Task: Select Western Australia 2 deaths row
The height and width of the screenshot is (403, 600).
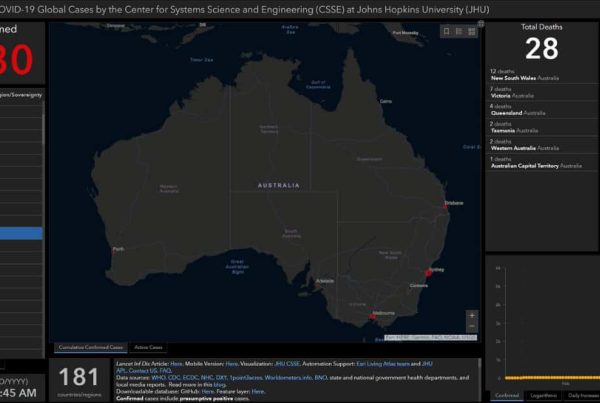Action: point(541,145)
